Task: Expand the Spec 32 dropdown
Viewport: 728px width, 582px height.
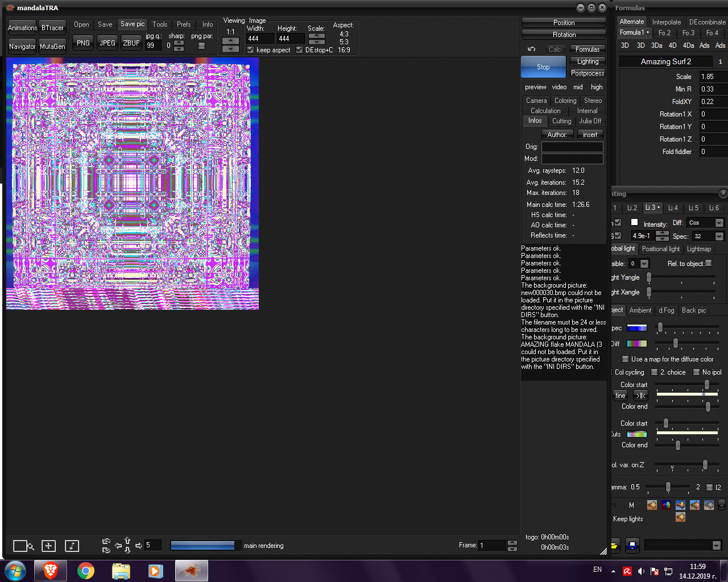Action: coord(719,236)
